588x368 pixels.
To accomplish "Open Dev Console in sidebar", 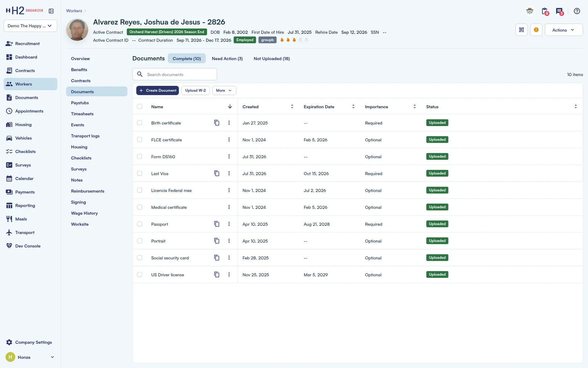I will 31,246.
